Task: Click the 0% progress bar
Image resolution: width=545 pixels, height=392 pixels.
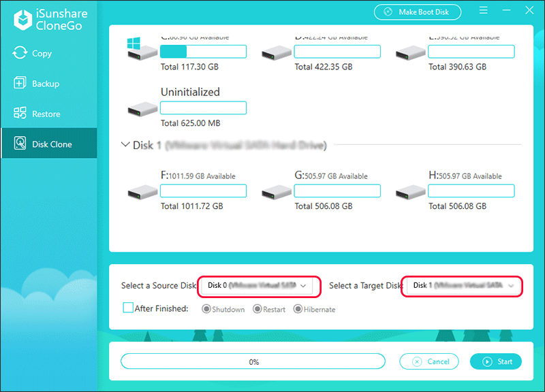Action: point(253,361)
